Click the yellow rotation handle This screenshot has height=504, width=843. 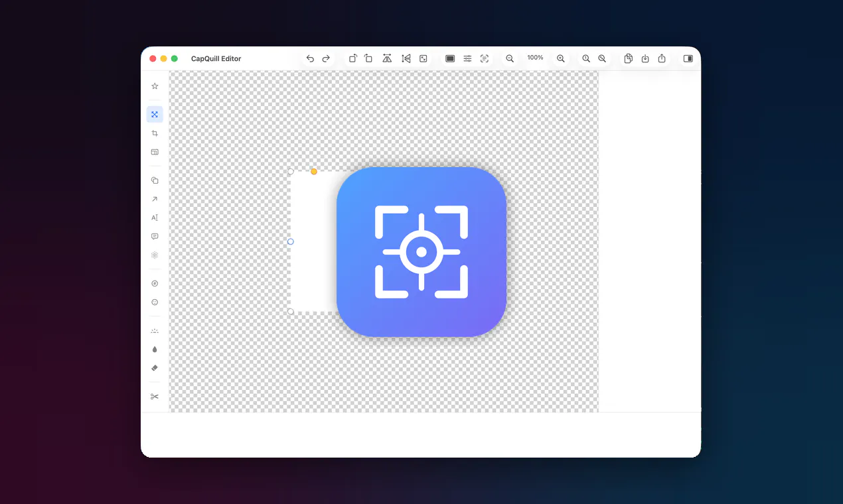click(314, 172)
